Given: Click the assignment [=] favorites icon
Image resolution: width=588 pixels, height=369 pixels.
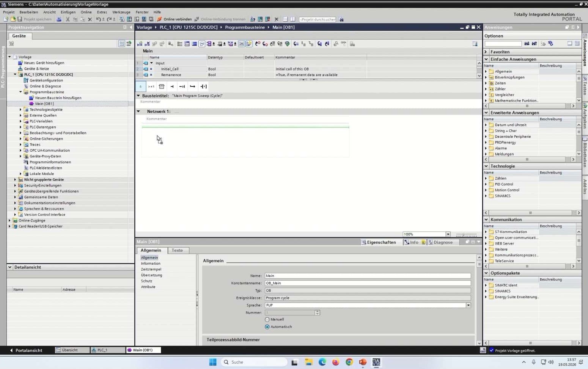Looking at the screenshot, I should 204,86.
